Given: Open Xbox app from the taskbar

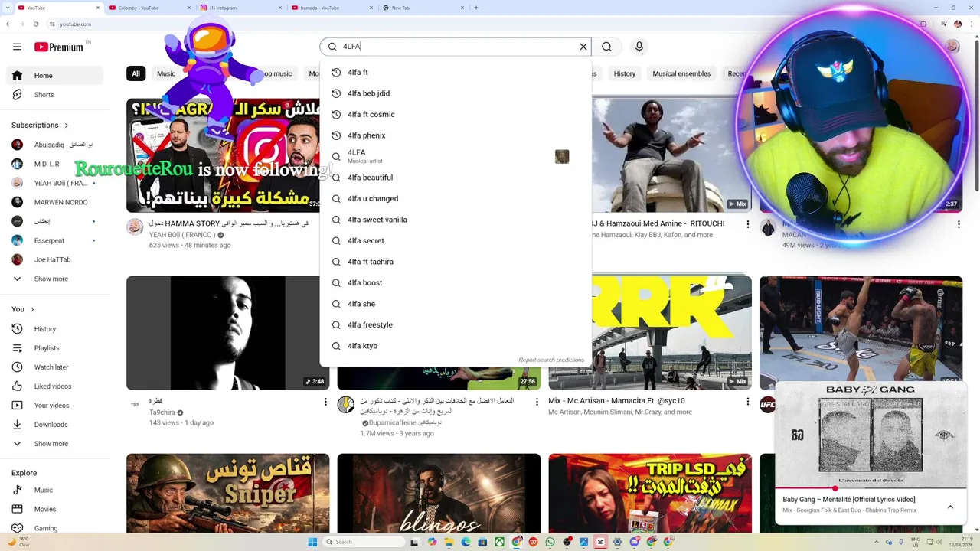Looking at the screenshot, I should click(x=499, y=542).
